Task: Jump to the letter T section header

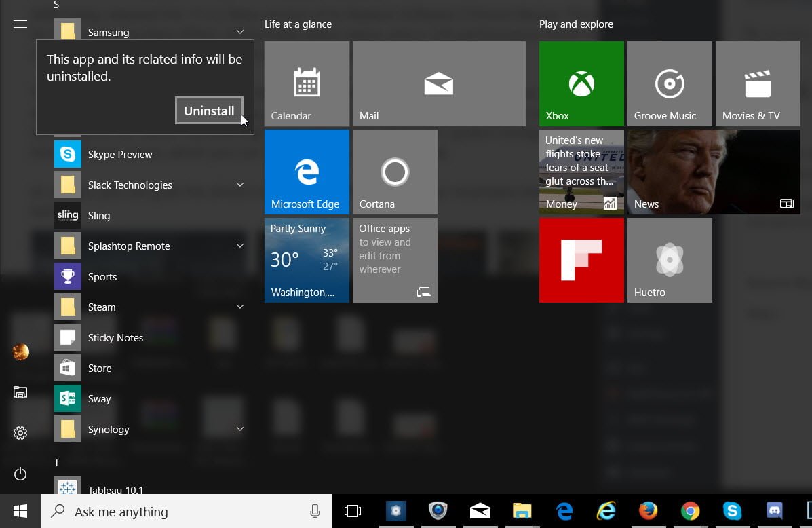Action: 57,462
